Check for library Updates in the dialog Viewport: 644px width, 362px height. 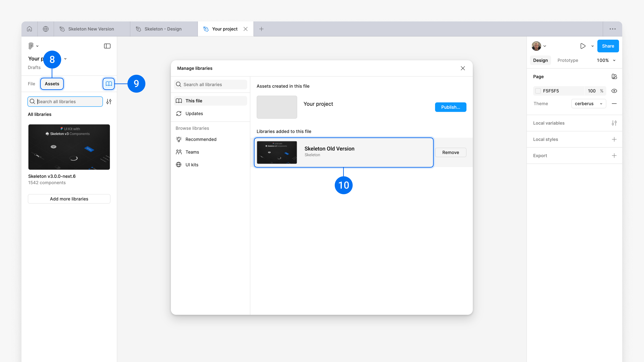click(x=194, y=113)
